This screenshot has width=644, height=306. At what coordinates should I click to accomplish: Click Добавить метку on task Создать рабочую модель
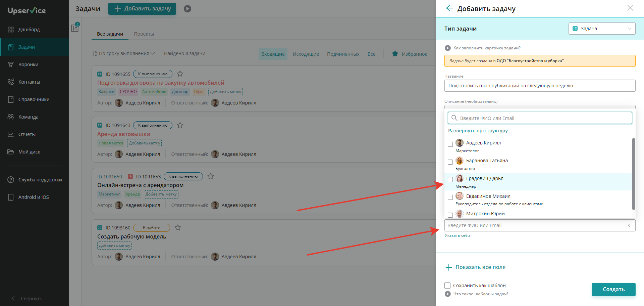click(114, 246)
